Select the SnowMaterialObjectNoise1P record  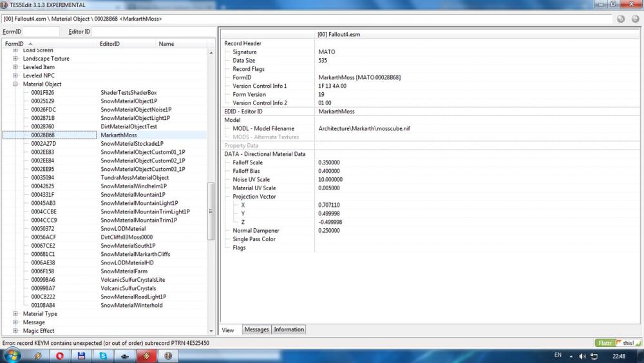[105, 110]
